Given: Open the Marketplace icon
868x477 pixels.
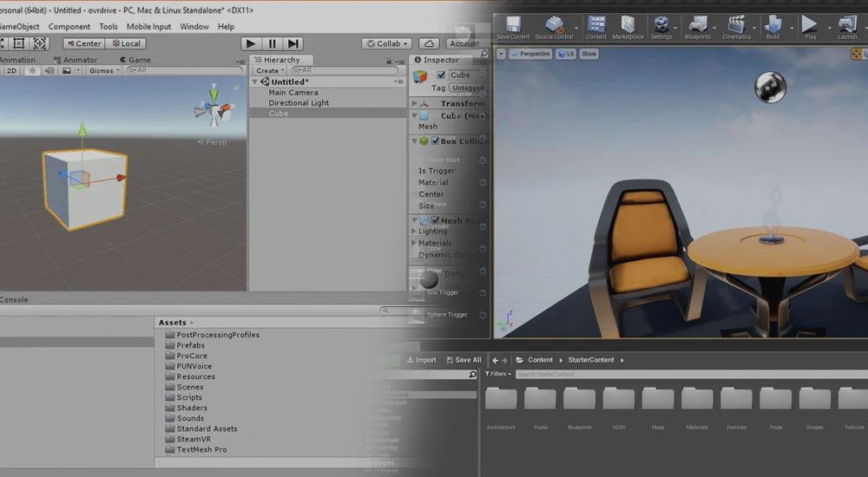Looking at the screenshot, I should click(628, 28).
